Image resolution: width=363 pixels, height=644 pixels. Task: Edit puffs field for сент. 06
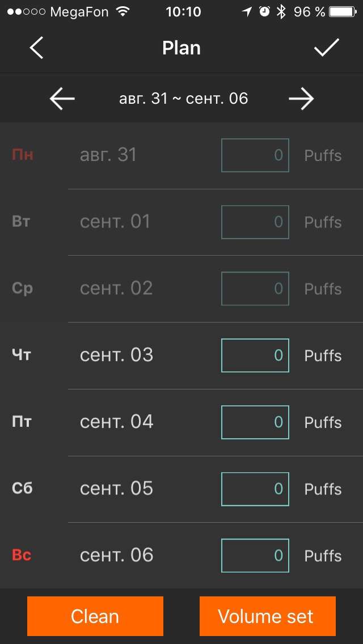click(x=255, y=556)
